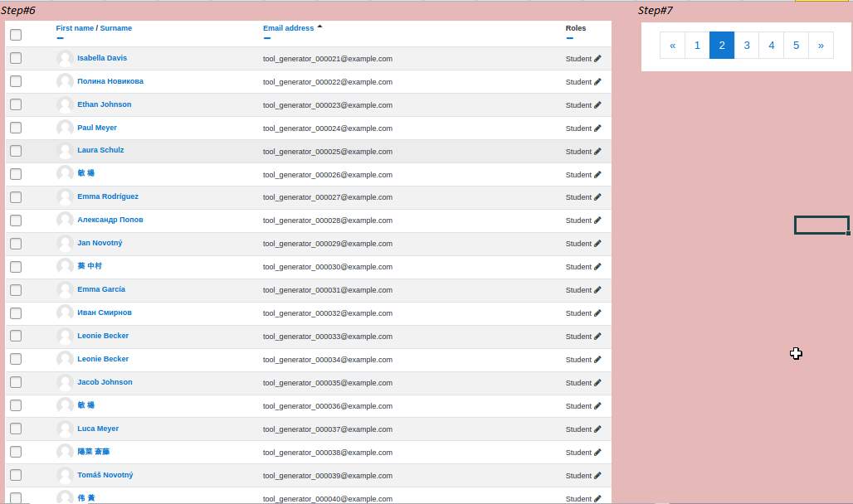Screen dimensions: 853x504
Task: Click avatar beside Emma García
Action: [65, 289]
